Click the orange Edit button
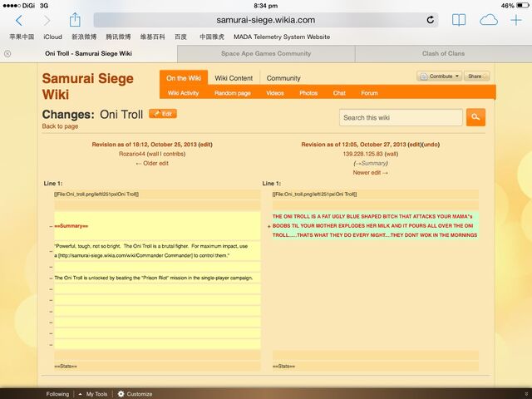 pyautogui.click(x=163, y=114)
